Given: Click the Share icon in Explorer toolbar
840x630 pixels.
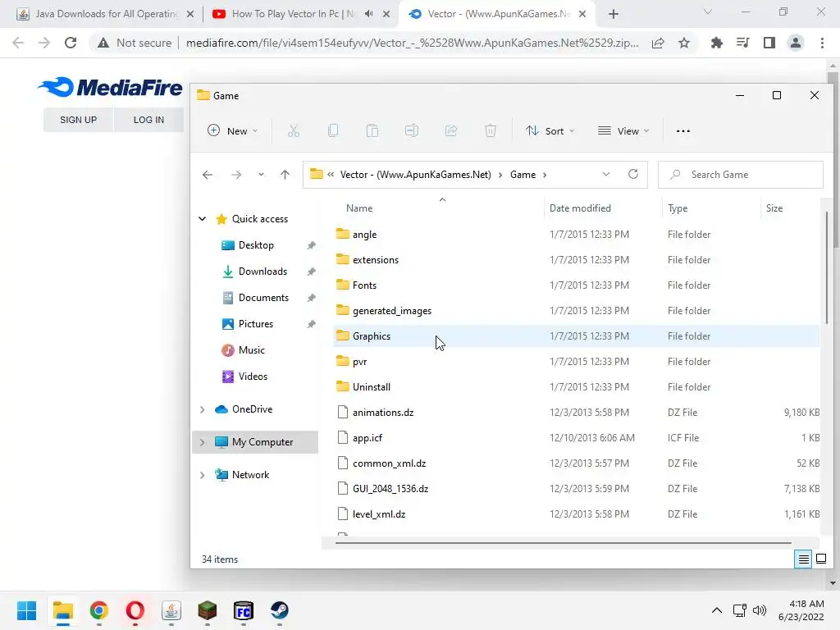Looking at the screenshot, I should 451,130.
